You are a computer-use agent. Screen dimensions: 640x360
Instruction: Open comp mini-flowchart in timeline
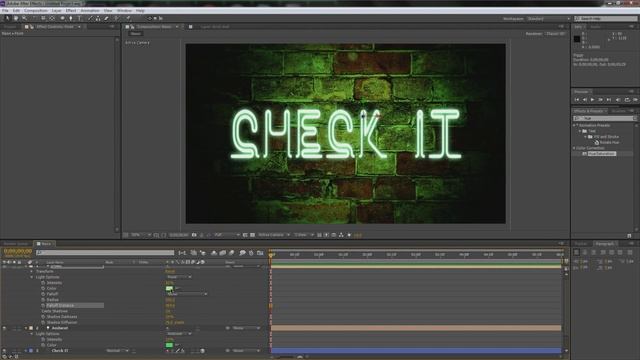pyautogui.click(x=182, y=253)
